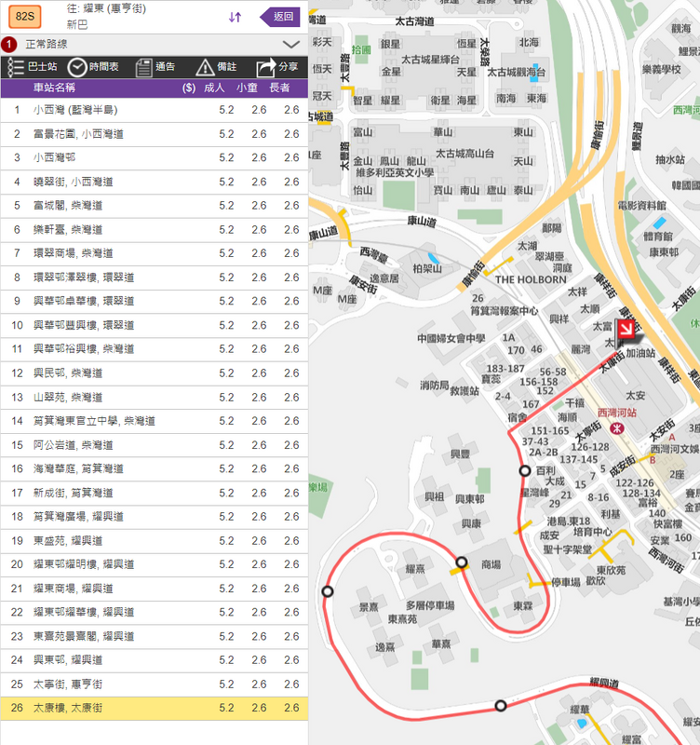Select stop 24 興東邨, 耀興道
Viewport: 700px width, 745px height.
click(155, 660)
